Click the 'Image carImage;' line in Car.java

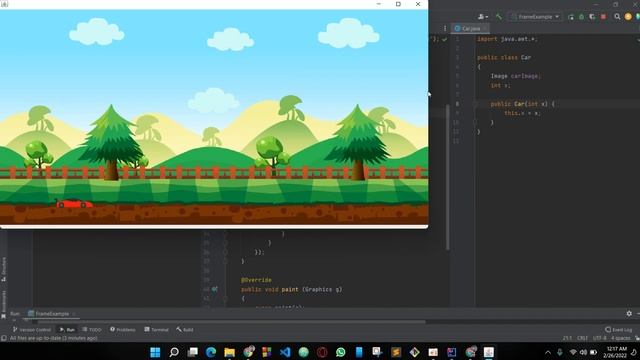516,76
